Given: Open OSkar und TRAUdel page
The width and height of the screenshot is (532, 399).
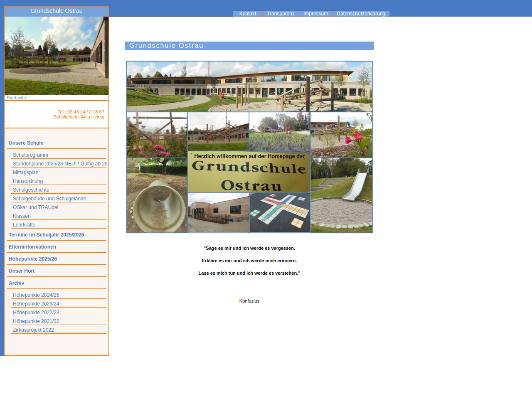Looking at the screenshot, I should [x=36, y=207].
